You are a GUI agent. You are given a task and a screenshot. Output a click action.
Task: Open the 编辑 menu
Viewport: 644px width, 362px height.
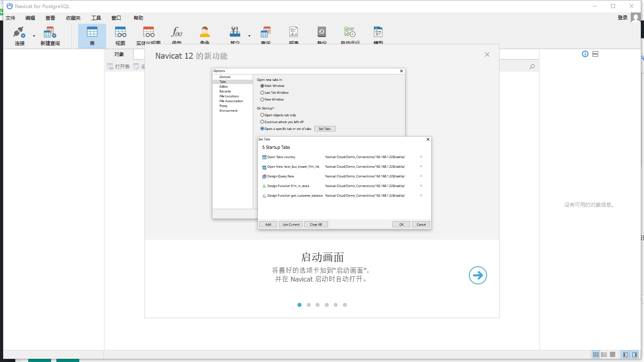pos(30,18)
